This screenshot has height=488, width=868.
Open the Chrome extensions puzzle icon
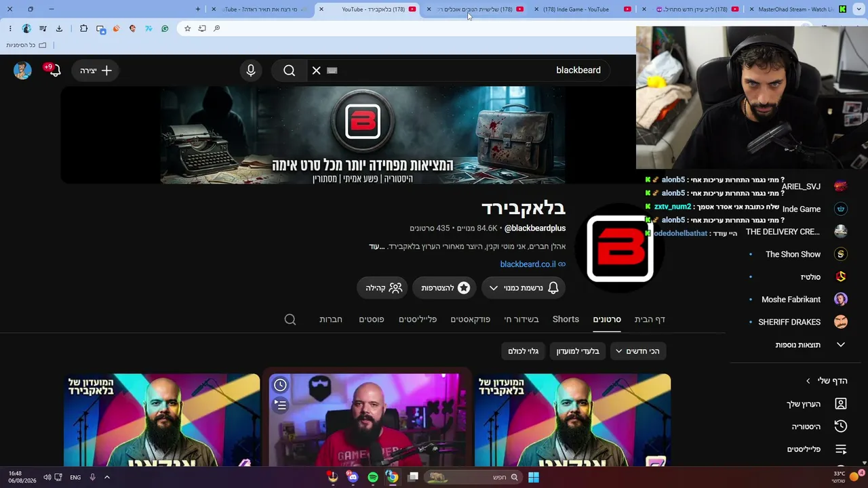[83, 28]
